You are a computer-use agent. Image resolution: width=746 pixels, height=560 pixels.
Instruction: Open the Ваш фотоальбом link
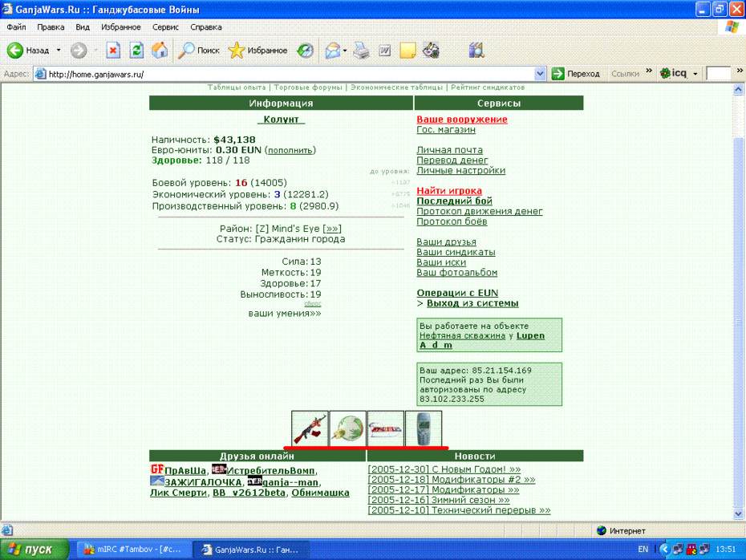pos(456,272)
